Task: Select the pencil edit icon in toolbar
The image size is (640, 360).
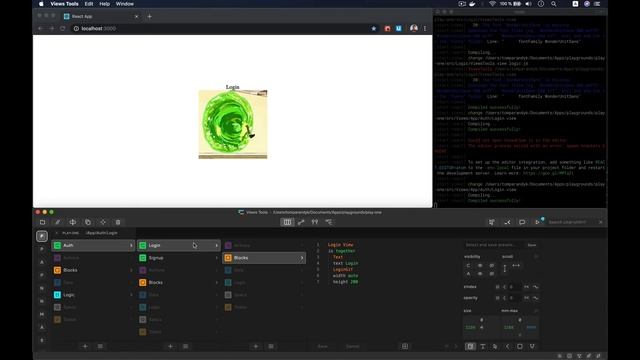Action: (58, 222)
